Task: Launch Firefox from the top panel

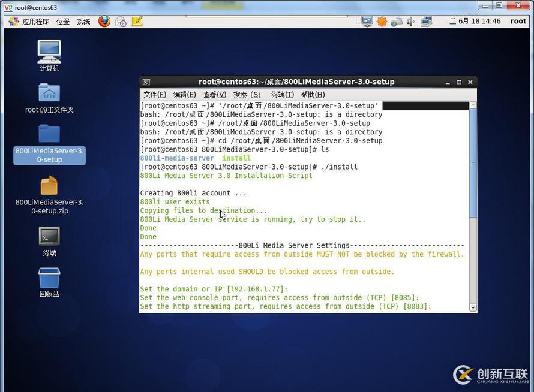Action: pyautogui.click(x=103, y=21)
